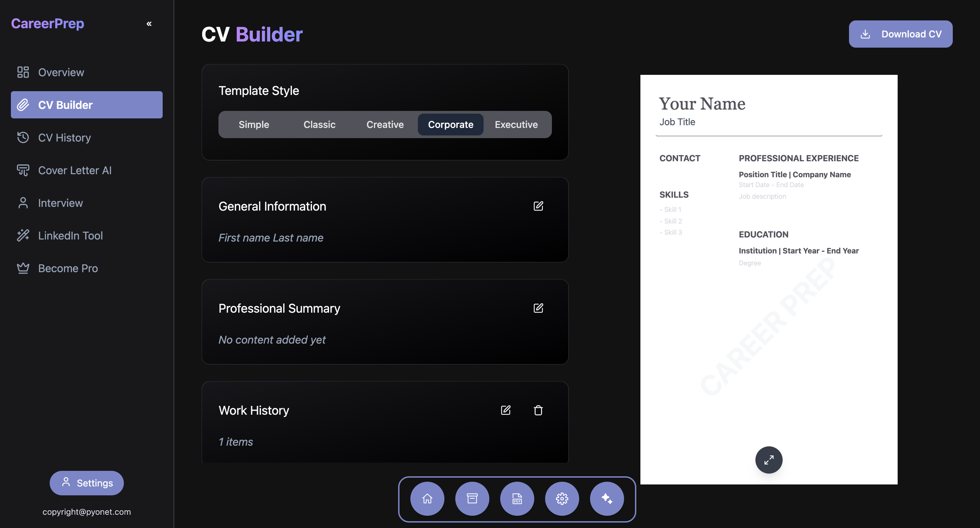Viewport: 980px width, 528px height.
Task: Open Cover Letter AI from the sidebar
Action: click(75, 170)
